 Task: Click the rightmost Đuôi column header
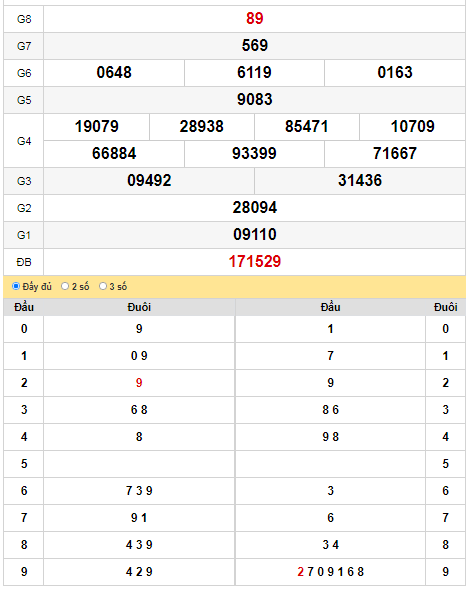(445, 307)
